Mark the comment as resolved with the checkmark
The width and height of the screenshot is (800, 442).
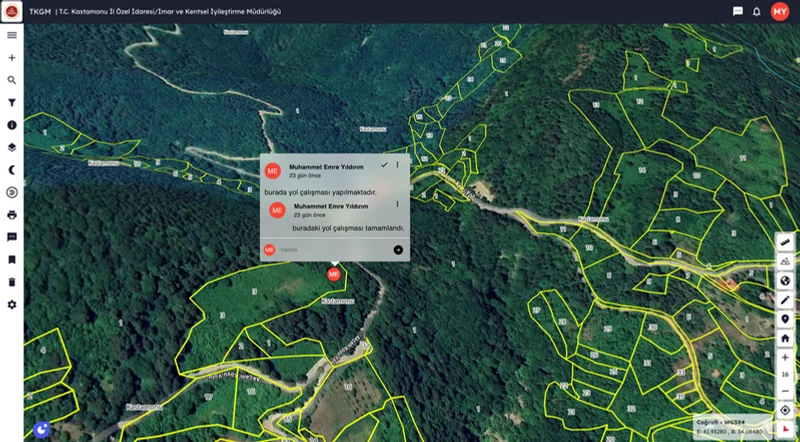point(384,165)
